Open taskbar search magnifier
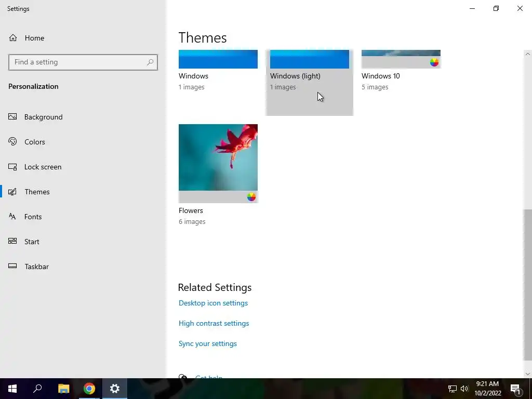 pyautogui.click(x=37, y=389)
